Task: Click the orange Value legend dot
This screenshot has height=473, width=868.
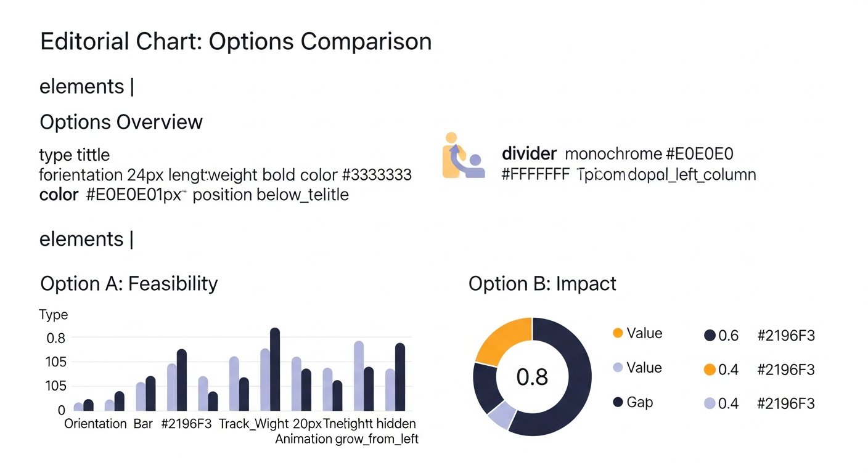Action: click(618, 333)
